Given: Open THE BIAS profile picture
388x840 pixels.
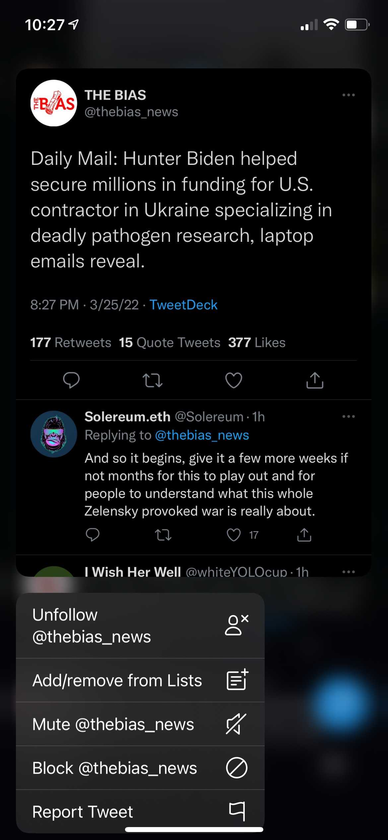Looking at the screenshot, I should pyautogui.click(x=54, y=103).
